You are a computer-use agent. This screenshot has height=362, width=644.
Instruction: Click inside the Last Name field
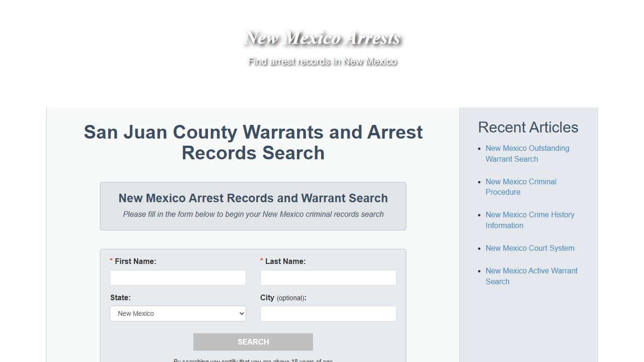(328, 278)
